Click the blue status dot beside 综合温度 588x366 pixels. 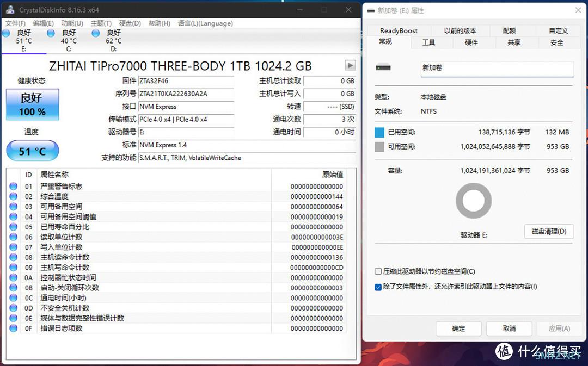click(14, 195)
